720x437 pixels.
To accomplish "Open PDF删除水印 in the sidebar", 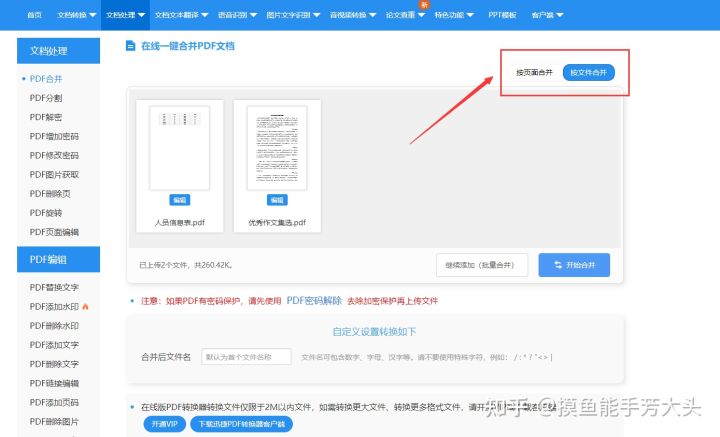I will [x=54, y=325].
